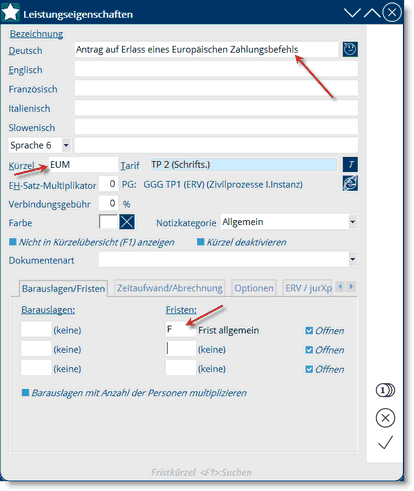Enable Nicht in Kürzelübersicht (F1) anzeigen

tap(13, 242)
